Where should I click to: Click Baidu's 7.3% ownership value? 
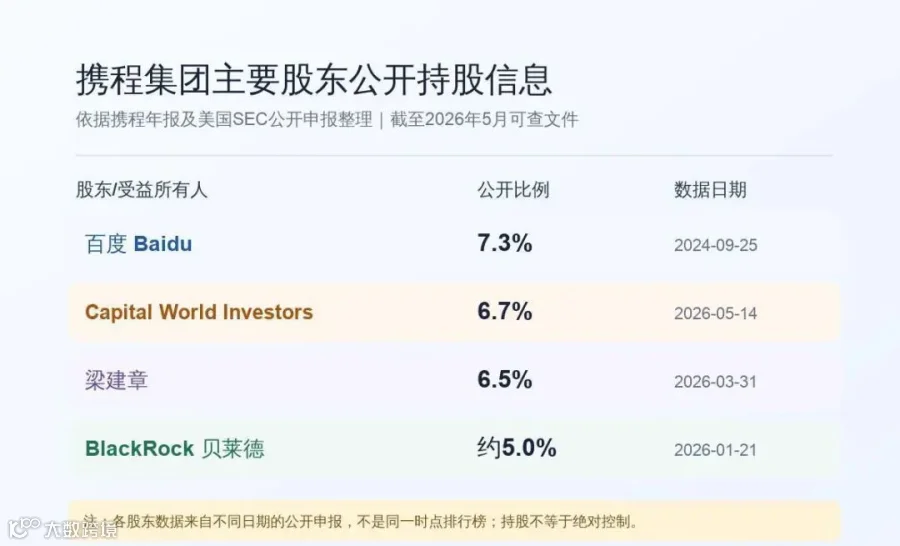pos(505,243)
